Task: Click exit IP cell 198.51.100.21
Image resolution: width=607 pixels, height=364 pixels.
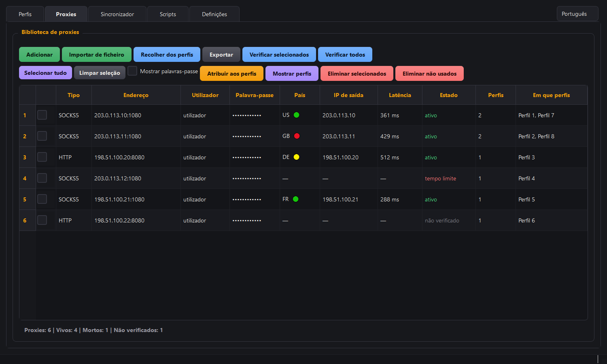Action: (x=348, y=199)
